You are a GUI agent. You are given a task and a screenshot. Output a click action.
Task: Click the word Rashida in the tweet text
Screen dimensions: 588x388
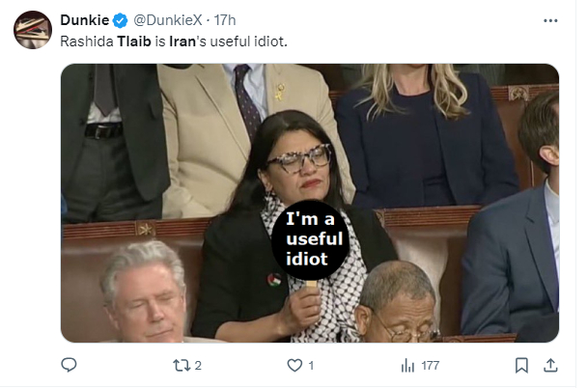click(87, 42)
